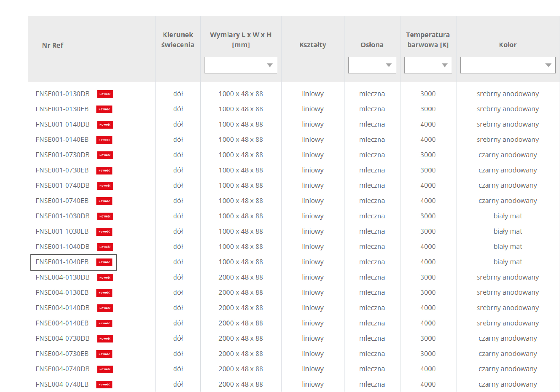Viewport: 560px width, 392px height.
Task: Select the Kierunek świecenia column header
Action: 178,40
